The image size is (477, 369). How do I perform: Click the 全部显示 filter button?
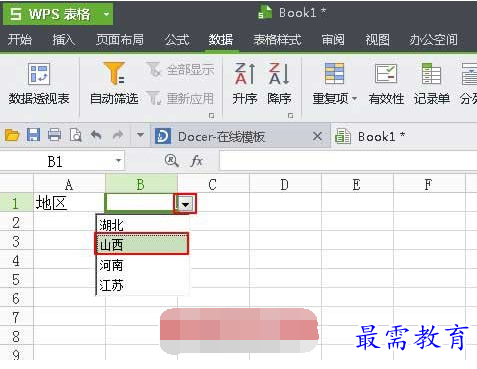click(180, 70)
